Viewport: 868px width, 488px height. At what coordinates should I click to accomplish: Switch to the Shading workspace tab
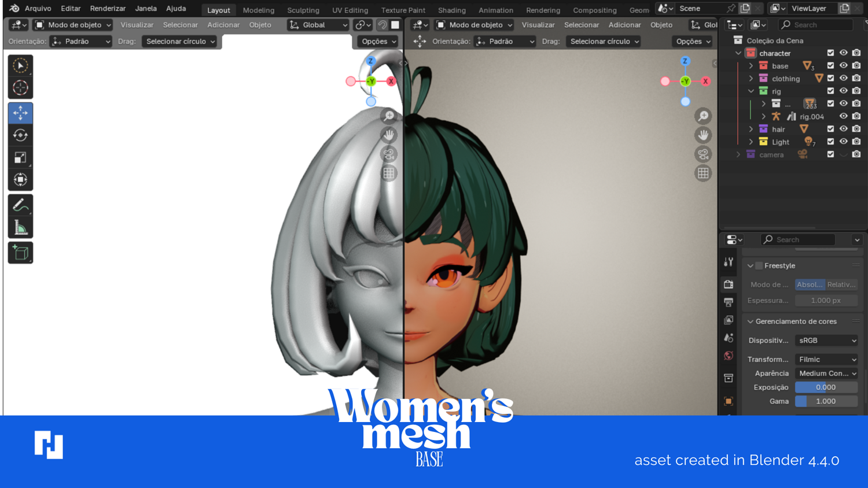point(452,10)
